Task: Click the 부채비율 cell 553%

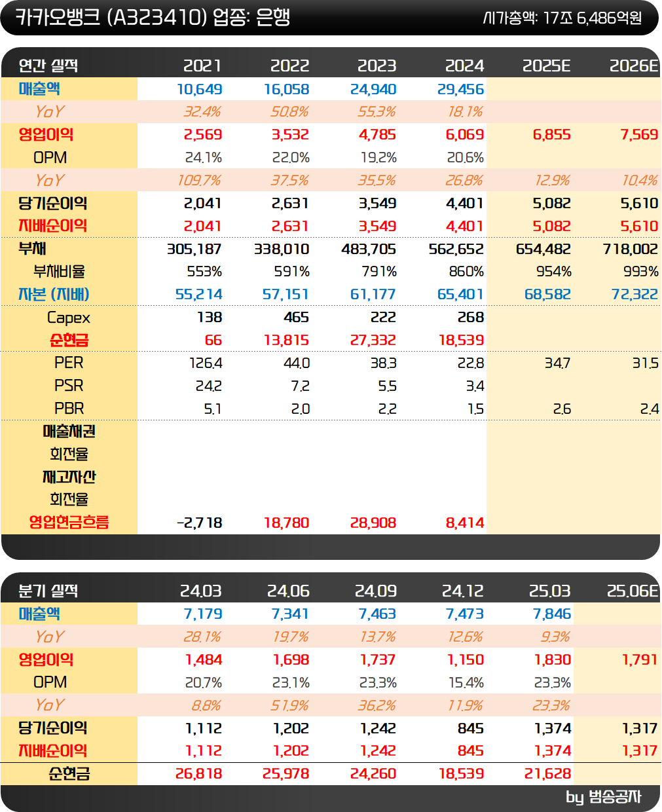Action: [204, 272]
